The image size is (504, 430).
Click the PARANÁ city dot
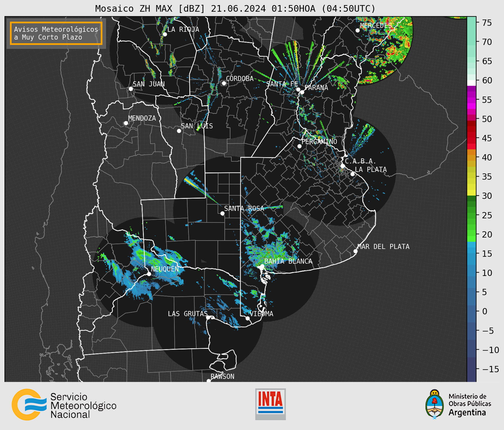pos(302,92)
